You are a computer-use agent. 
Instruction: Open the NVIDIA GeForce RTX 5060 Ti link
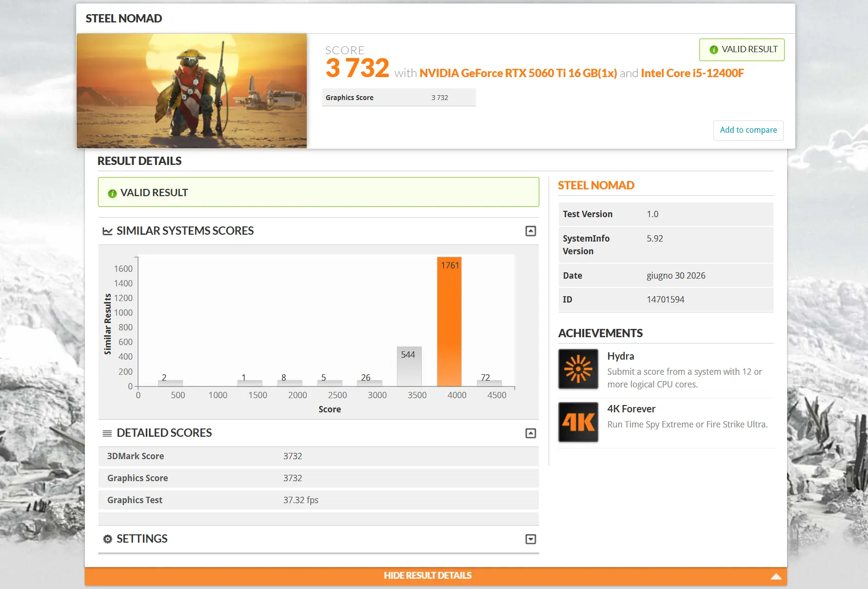click(x=518, y=73)
